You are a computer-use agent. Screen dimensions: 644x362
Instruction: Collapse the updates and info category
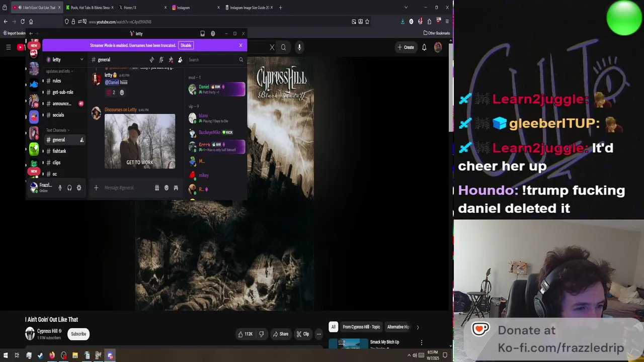tap(59, 71)
